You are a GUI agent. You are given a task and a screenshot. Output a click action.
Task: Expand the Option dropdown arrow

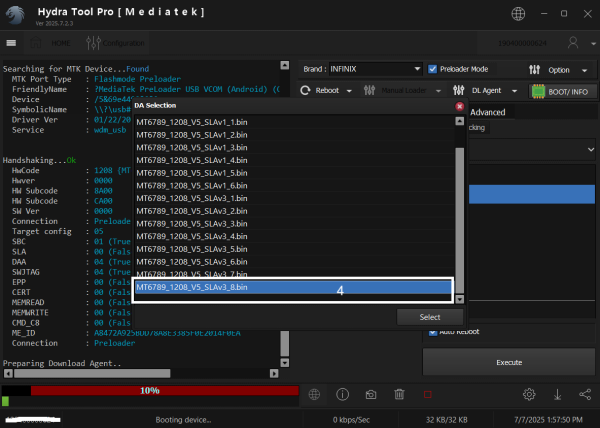pyautogui.click(x=584, y=70)
